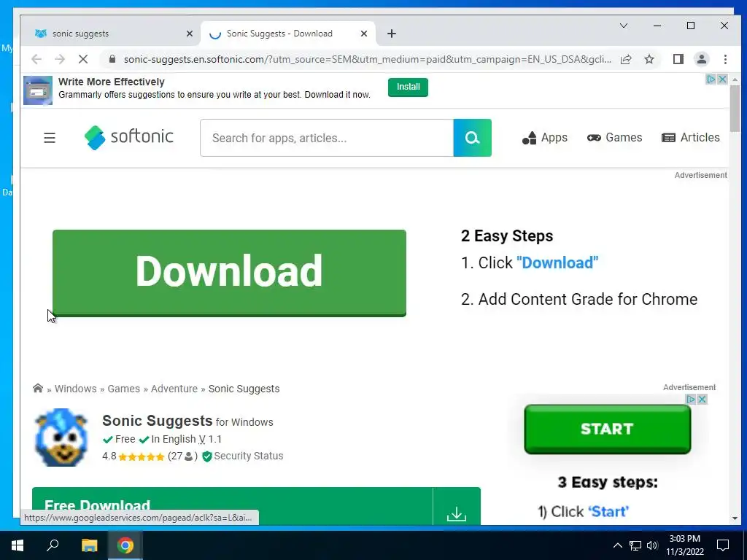Click the 'Write More Effectively' ad headline
The height and width of the screenshot is (560, 747).
tap(112, 82)
